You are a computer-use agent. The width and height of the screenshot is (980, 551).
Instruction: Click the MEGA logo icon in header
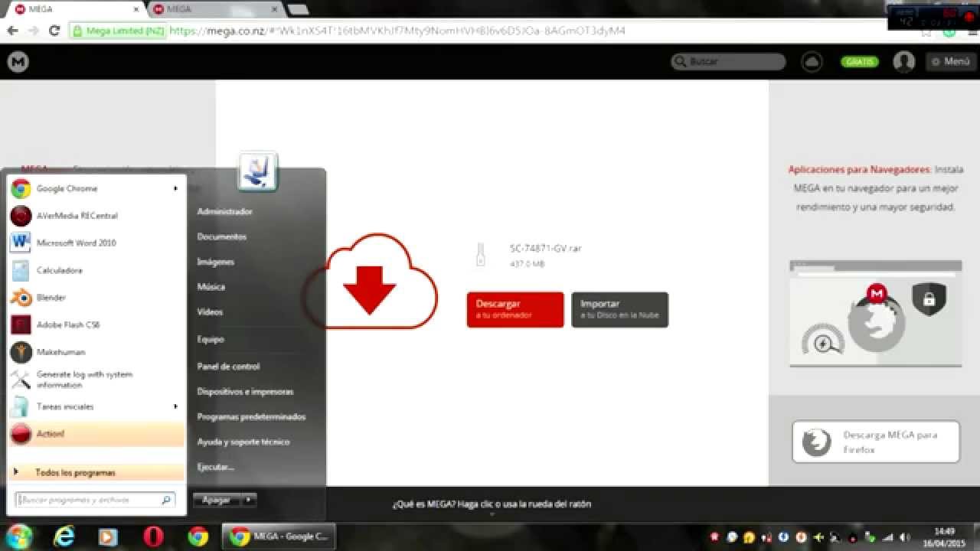18,62
